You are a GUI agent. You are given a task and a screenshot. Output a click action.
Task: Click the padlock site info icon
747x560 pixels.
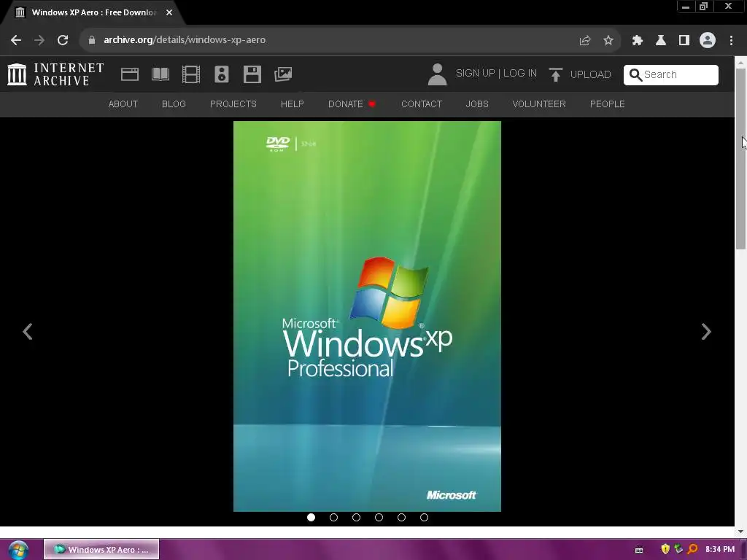[x=92, y=40]
